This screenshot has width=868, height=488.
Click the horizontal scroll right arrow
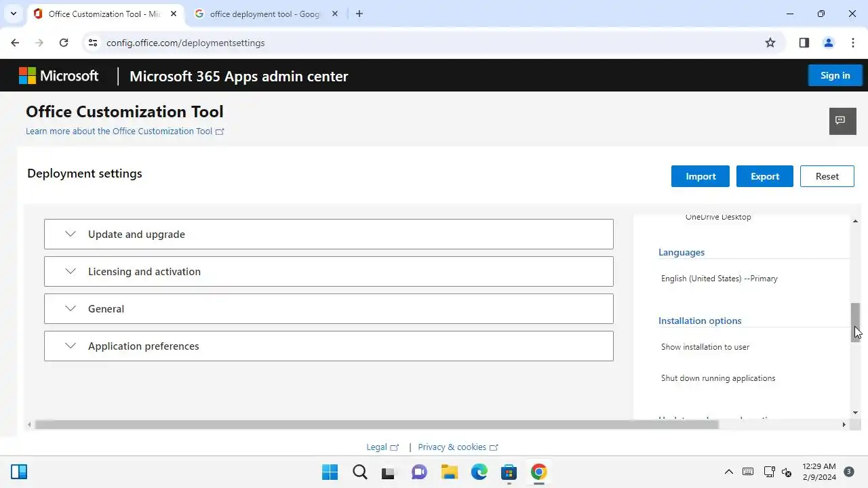[844, 424]
